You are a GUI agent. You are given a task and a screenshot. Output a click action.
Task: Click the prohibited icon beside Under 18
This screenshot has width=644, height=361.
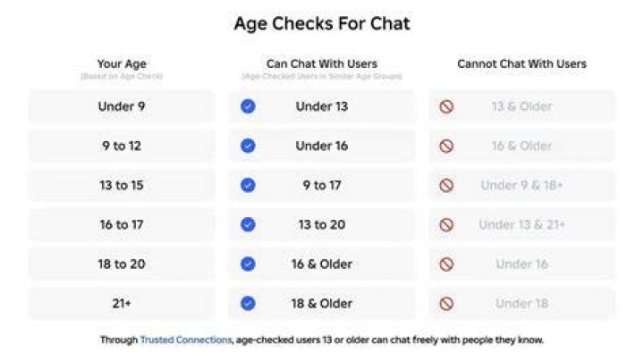coord(446,304)
